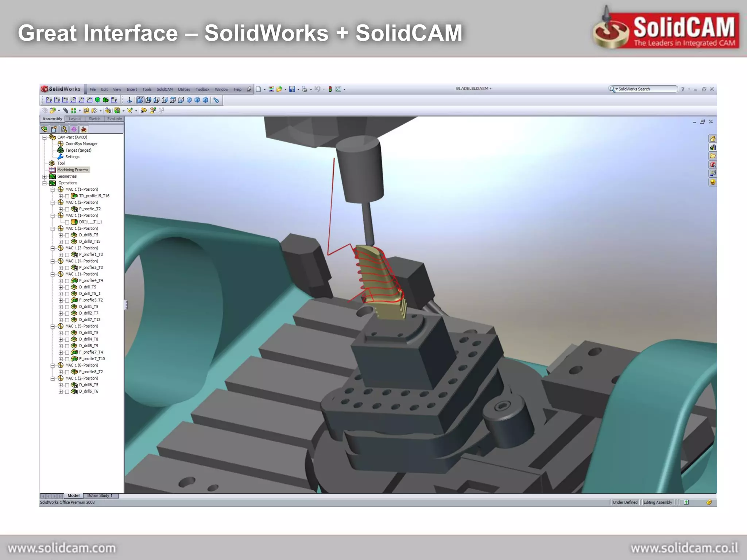
Task: Select the highlighted shaded cube view icon
Action: pos(140,100)
